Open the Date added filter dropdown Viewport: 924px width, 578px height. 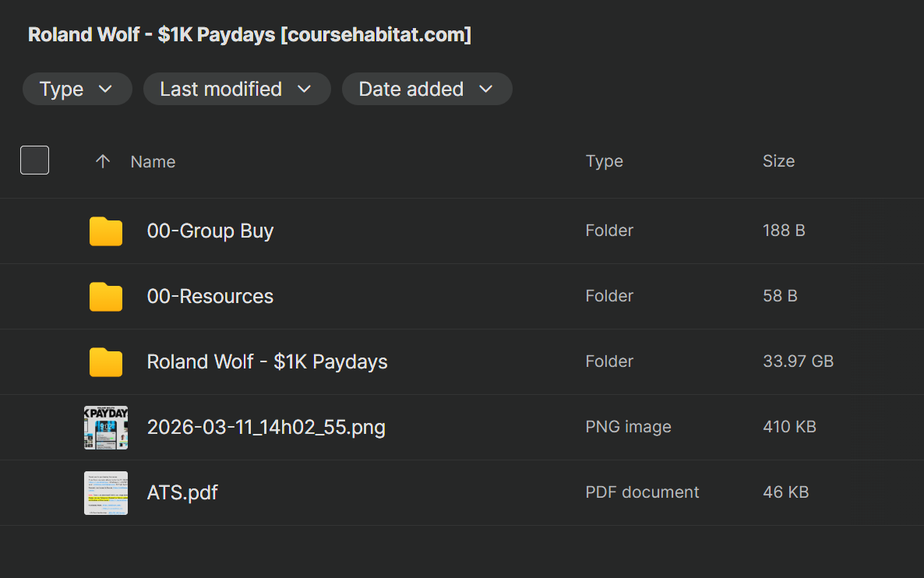point(427,89)
